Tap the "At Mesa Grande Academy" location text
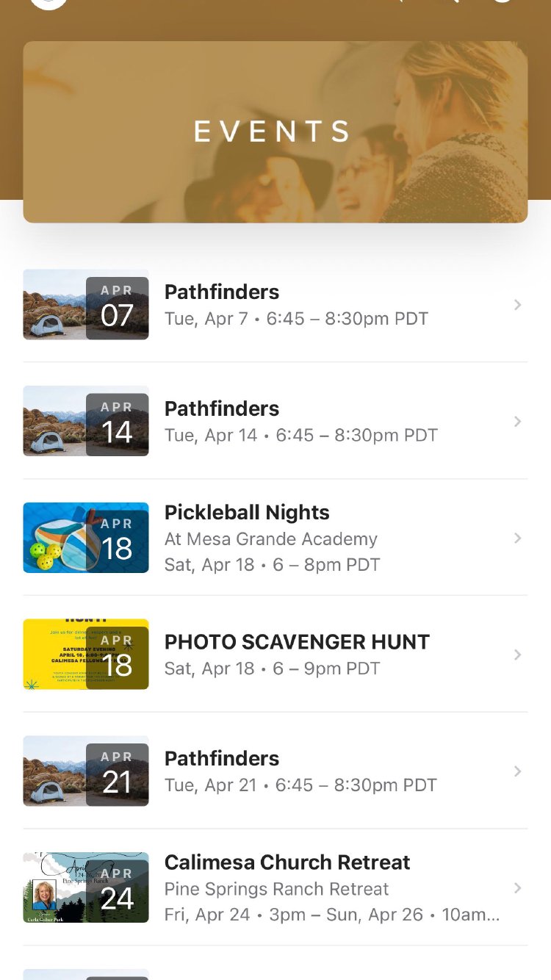 click(x=270, y=539)
